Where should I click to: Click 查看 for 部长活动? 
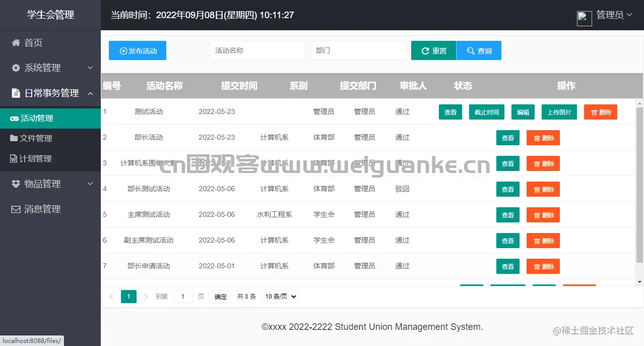(508, 138)
